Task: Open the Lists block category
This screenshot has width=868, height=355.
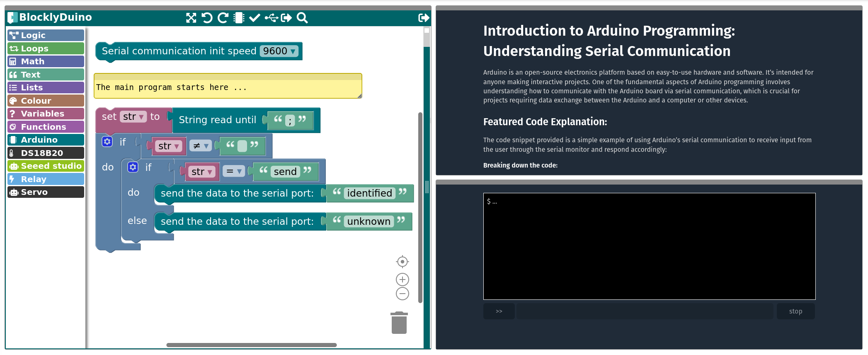Action: coord(46,88)
